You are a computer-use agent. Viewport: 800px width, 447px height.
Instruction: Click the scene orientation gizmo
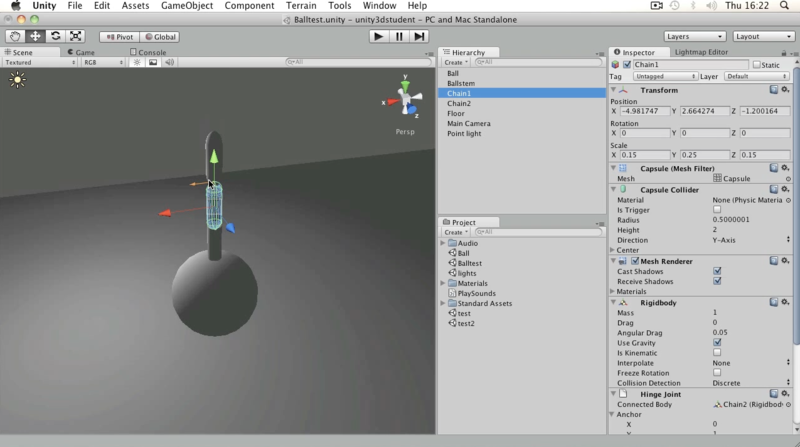click(406, 99)
